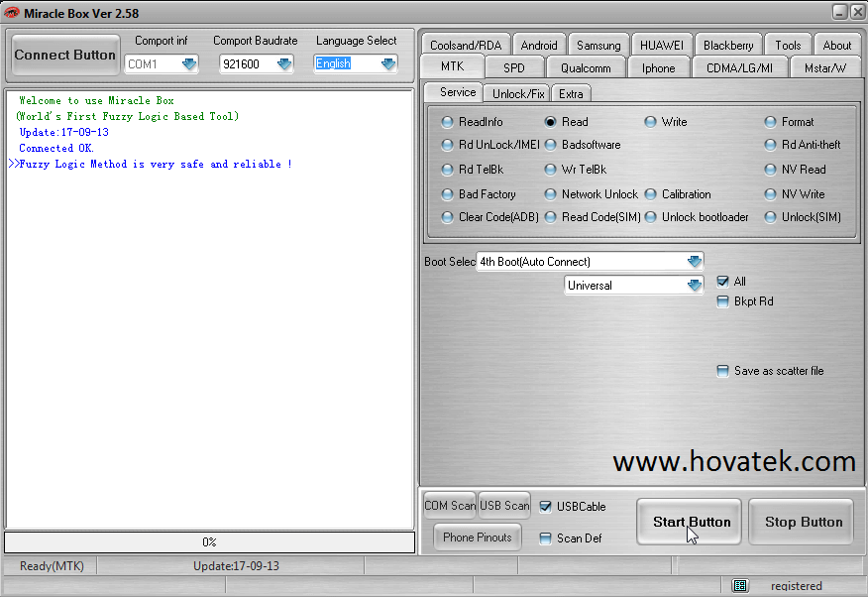
Task: Pick the Unlock bootloader option
Action: click(x=651, y=217)
